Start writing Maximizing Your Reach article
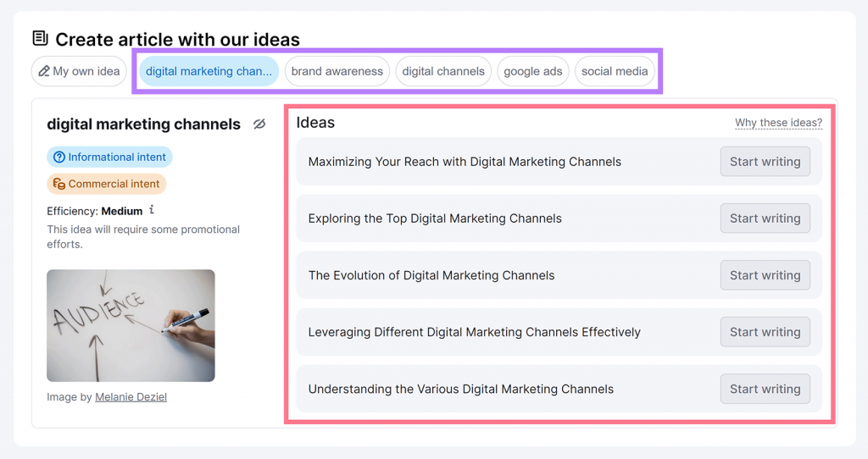 [x=765, y=162]
